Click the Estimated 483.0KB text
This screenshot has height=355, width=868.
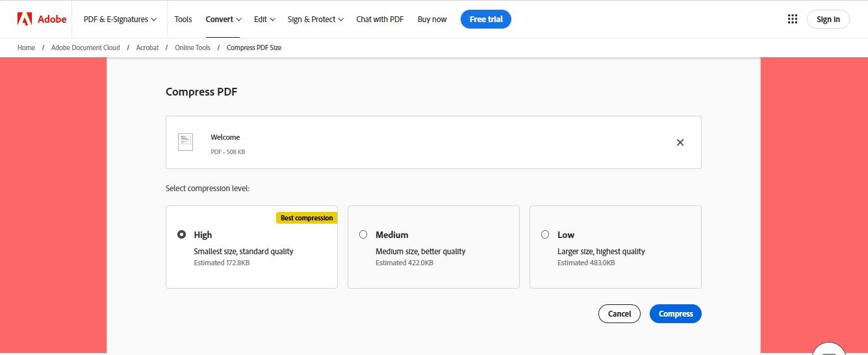point(586,263)
